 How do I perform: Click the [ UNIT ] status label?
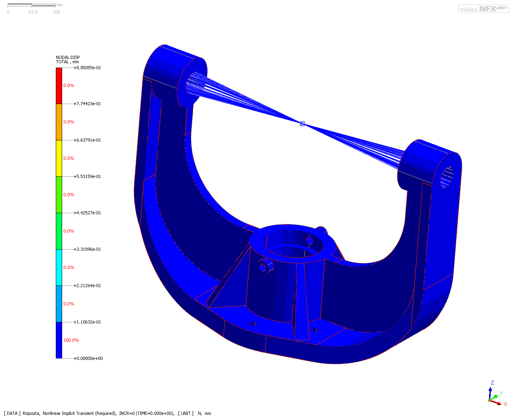pyautogui.click(x=186, y=413)
